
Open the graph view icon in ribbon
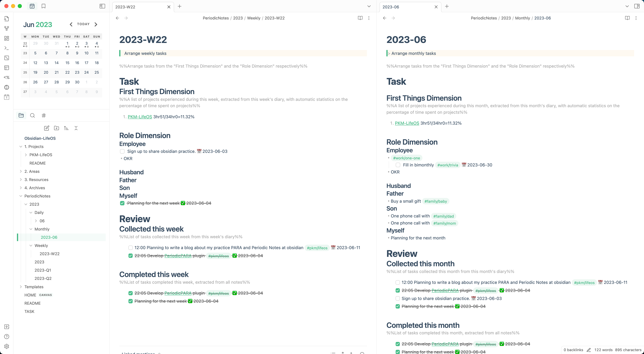point(7,29)
